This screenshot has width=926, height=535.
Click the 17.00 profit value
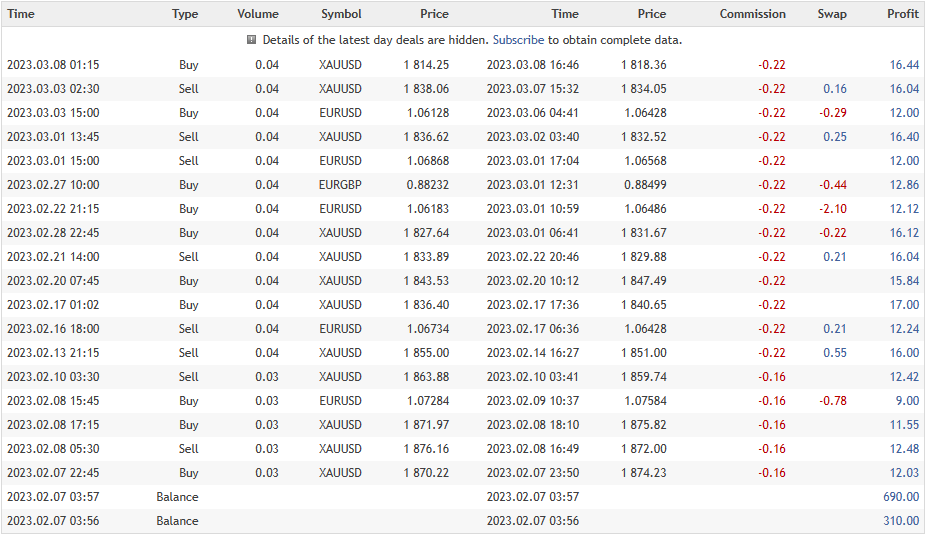pos(904,305)
